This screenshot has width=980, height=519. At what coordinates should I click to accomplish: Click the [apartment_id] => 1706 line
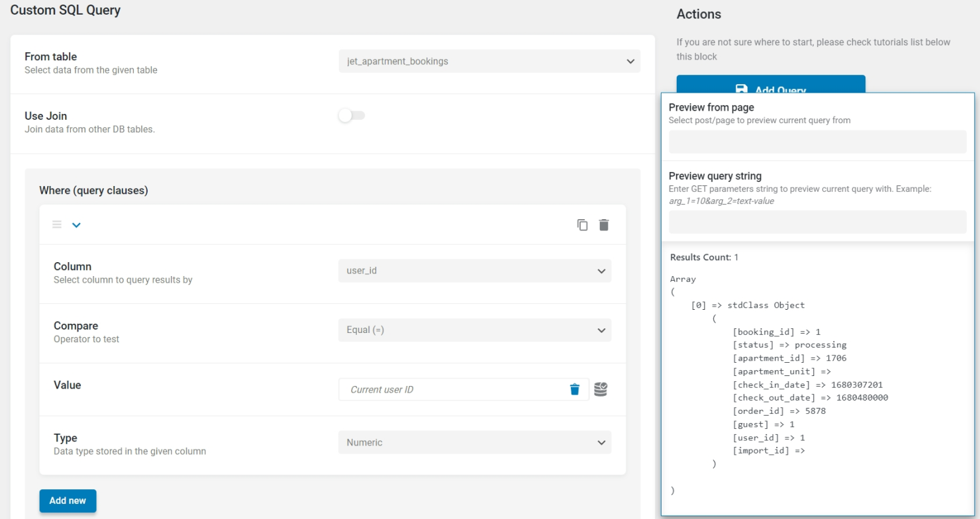[x=789, y=358]
